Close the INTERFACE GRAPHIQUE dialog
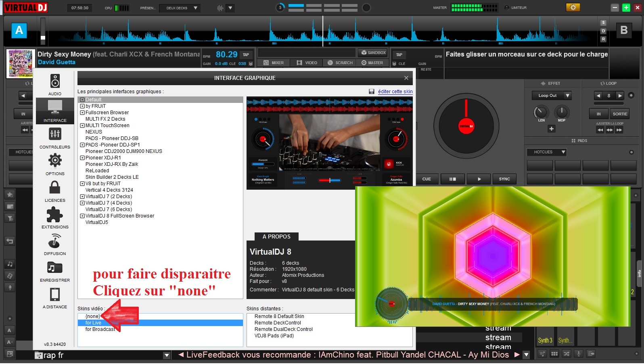644x364 pixels. tap(406, 78)
